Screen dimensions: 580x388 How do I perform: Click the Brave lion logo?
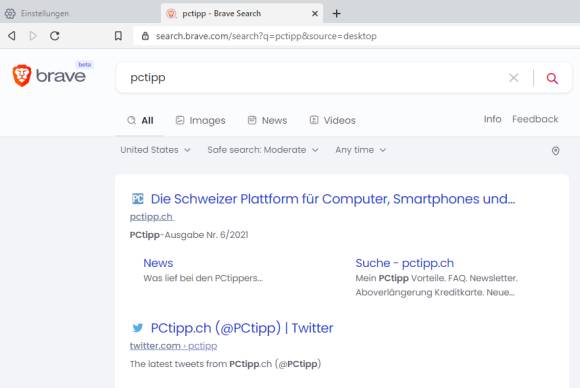coord(22,75)
